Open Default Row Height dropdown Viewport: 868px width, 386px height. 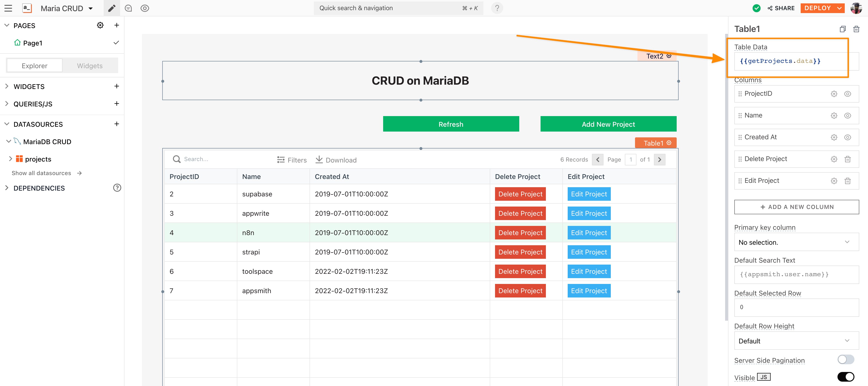796,341
